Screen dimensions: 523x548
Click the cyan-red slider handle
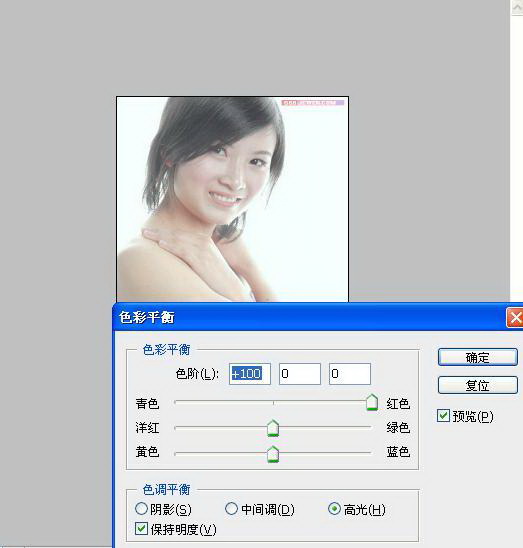372,402
